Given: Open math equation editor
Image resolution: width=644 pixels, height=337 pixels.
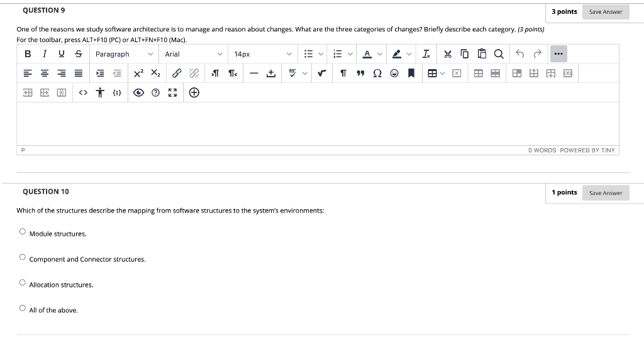Looking at the screenshot, I should pos(322,73).
